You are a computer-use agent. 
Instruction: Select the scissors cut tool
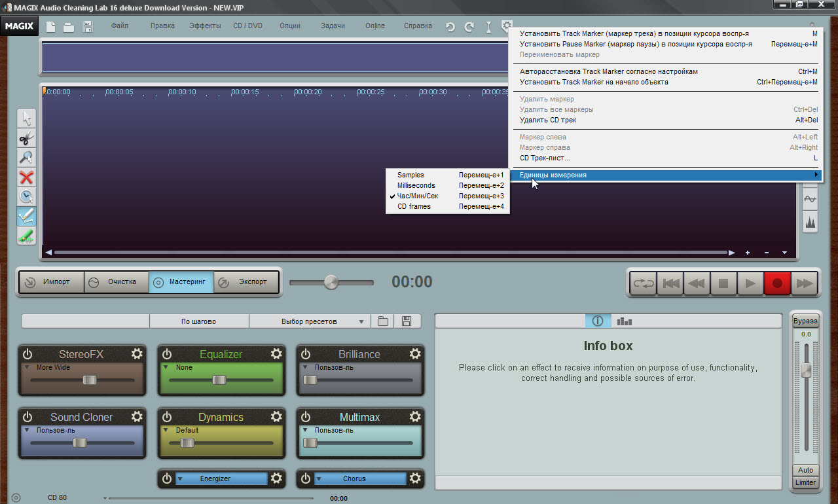[x=26, y=138]
